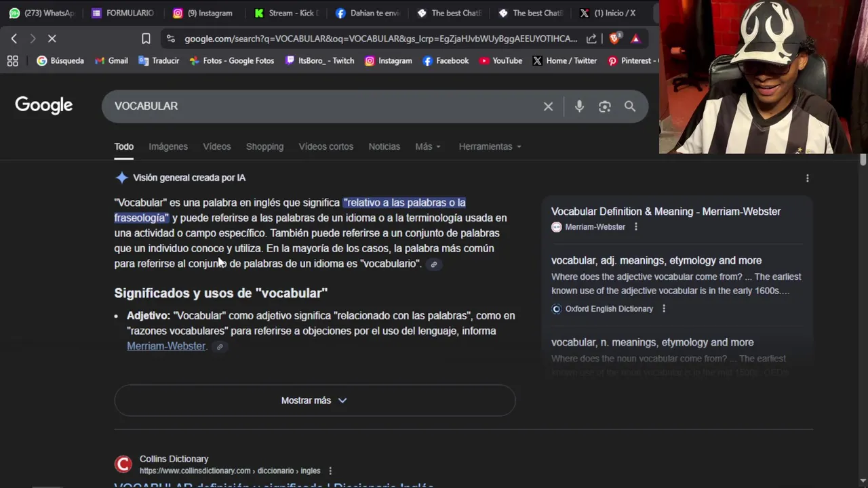Expand the Más search filter dropdown
868x488 pixels.
coord(428,146)
